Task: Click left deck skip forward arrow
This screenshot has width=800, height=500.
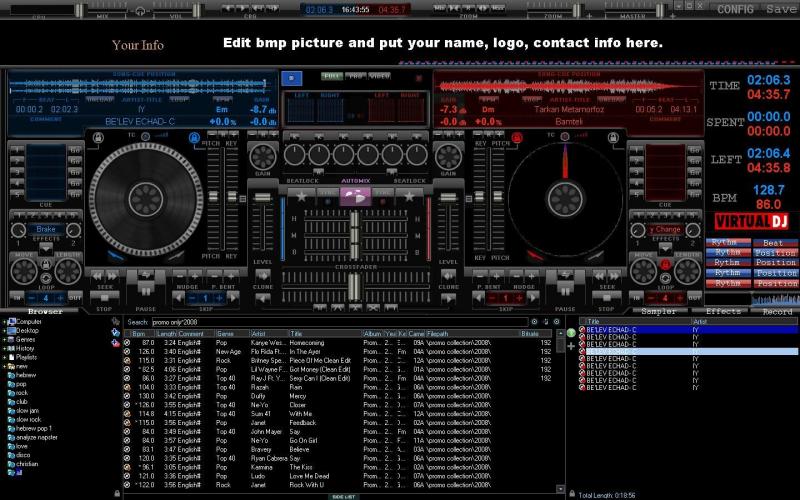Action: coord(233,298)
